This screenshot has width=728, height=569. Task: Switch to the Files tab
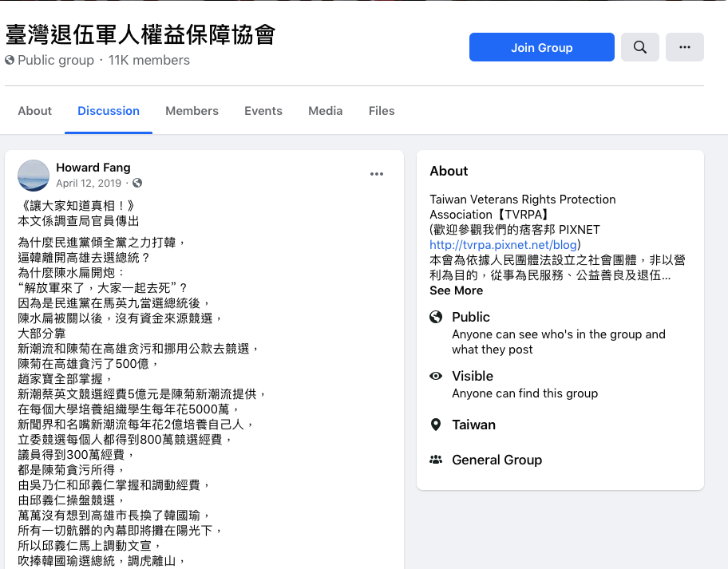click(382, 111)
